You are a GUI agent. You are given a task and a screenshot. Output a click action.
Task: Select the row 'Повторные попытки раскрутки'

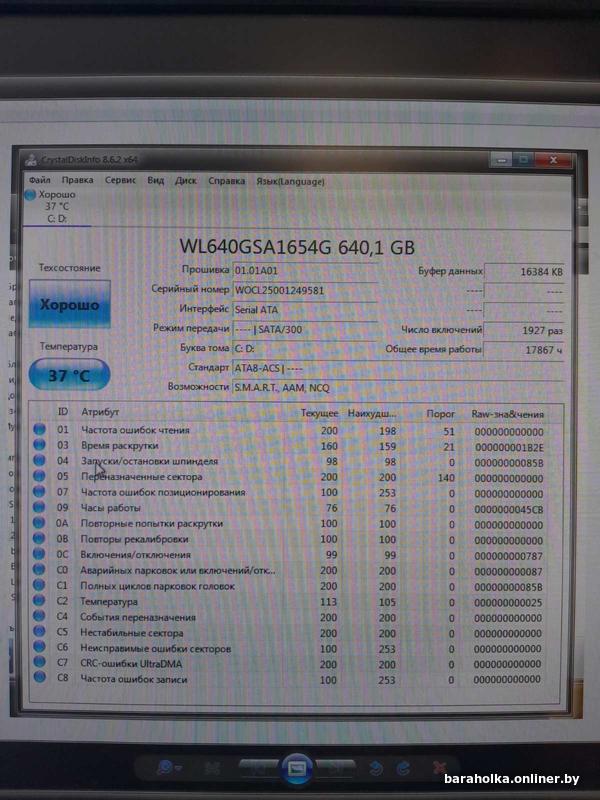pyautogui.click(x=296, y=524)
